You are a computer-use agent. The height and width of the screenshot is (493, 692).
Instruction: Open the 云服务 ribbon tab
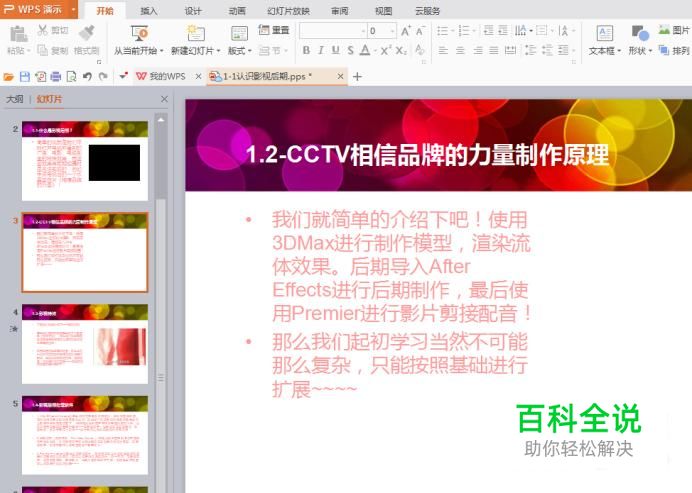427,11
